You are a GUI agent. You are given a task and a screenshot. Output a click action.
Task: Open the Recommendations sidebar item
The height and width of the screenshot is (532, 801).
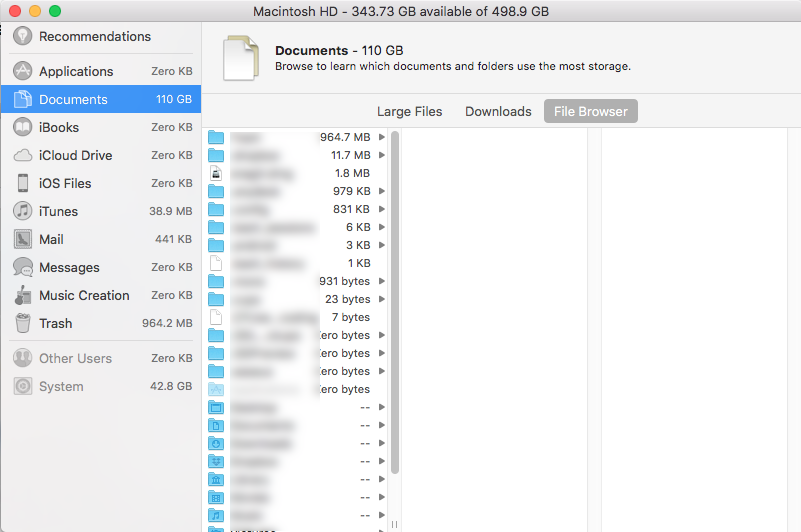(101, 36)
